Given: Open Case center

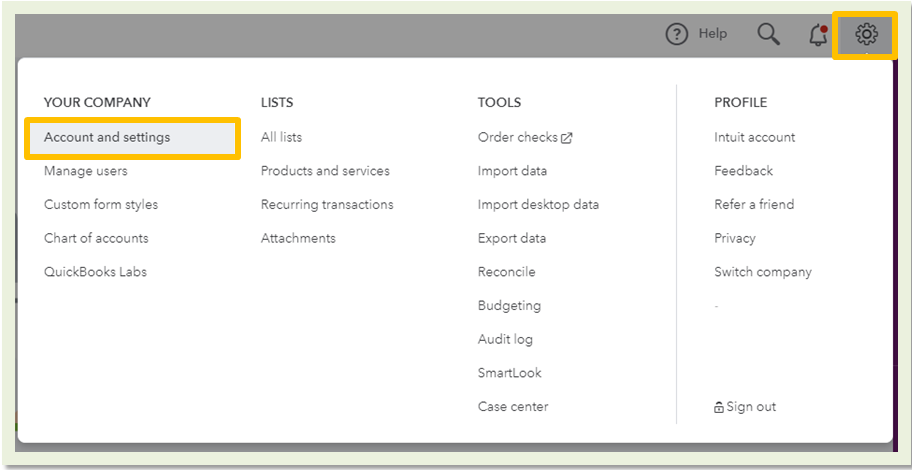Looking at the screenshot, I should pos(513,407).
